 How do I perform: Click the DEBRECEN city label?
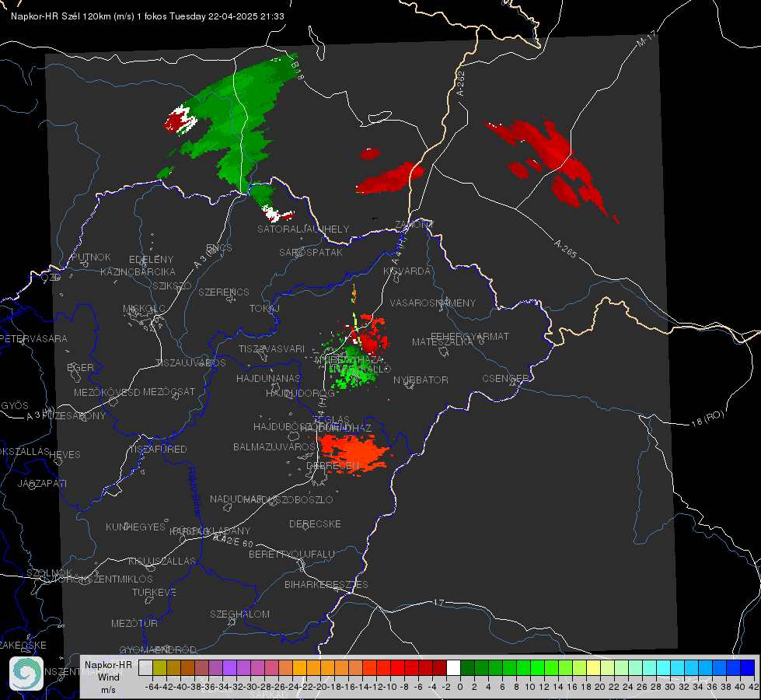[x=333, y=465]
